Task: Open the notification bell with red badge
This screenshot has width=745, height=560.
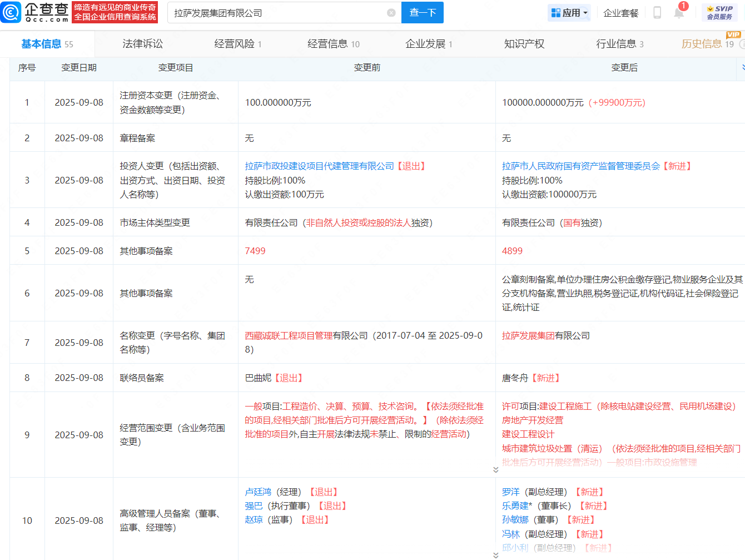Action: [x=679, y=13]
